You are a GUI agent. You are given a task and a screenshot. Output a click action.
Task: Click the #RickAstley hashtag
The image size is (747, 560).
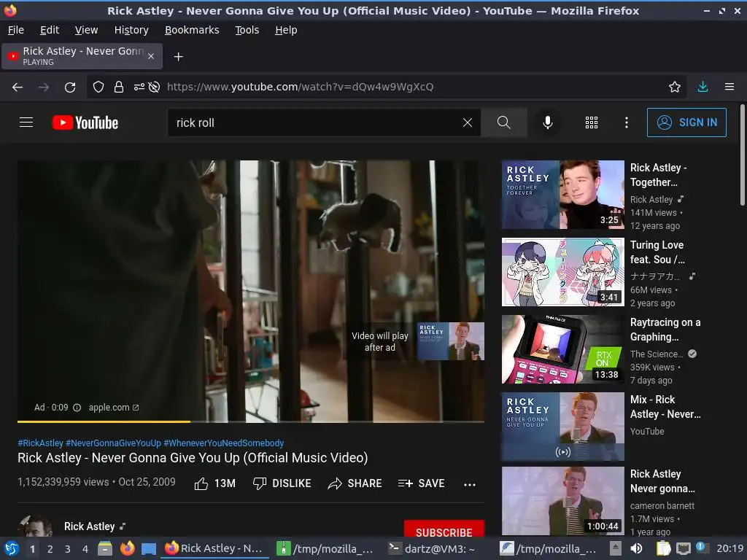(41, 443)
